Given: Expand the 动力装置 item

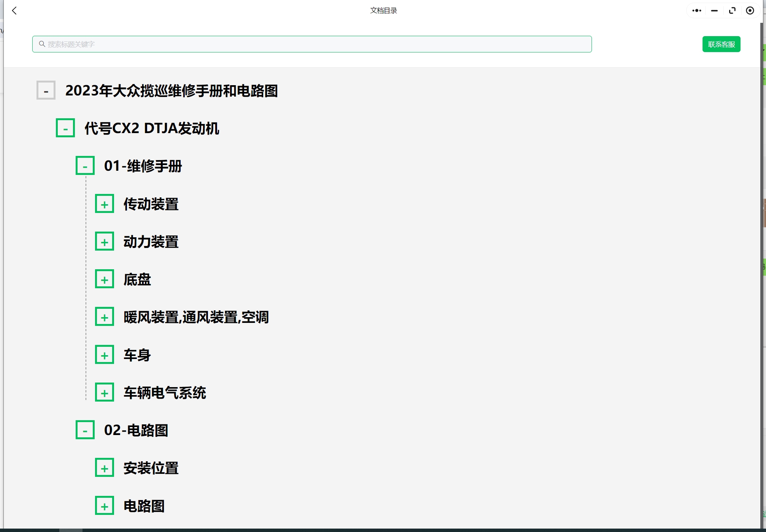Looking at the screenshot, I should (x=105, y=241).
